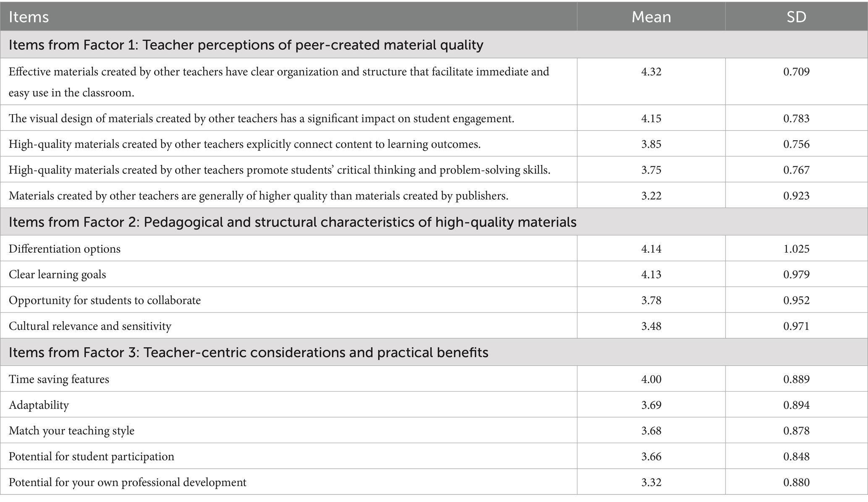Click the SD value 1.025
868x502 pixels.
(x=796, y=249)
